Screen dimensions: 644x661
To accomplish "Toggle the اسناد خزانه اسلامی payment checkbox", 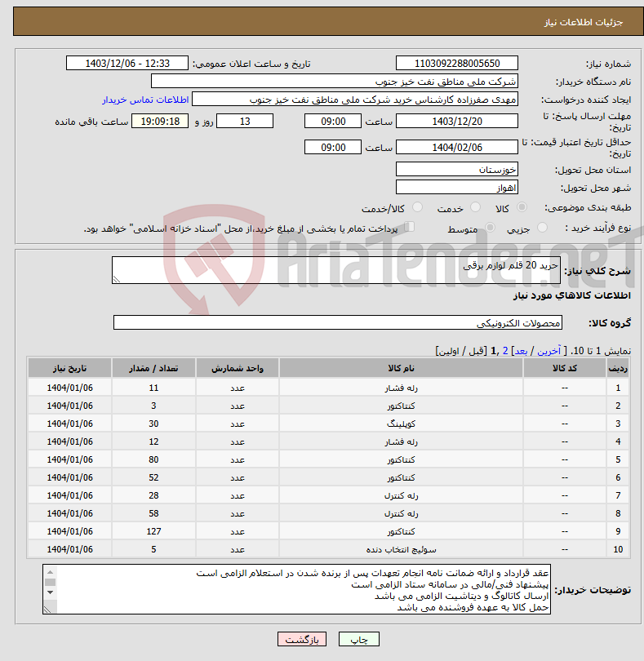I will 409,227.
